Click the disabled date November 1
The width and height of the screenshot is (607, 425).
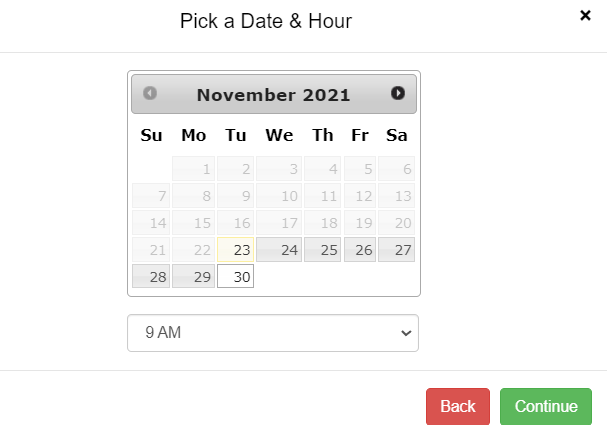(193, 169)
